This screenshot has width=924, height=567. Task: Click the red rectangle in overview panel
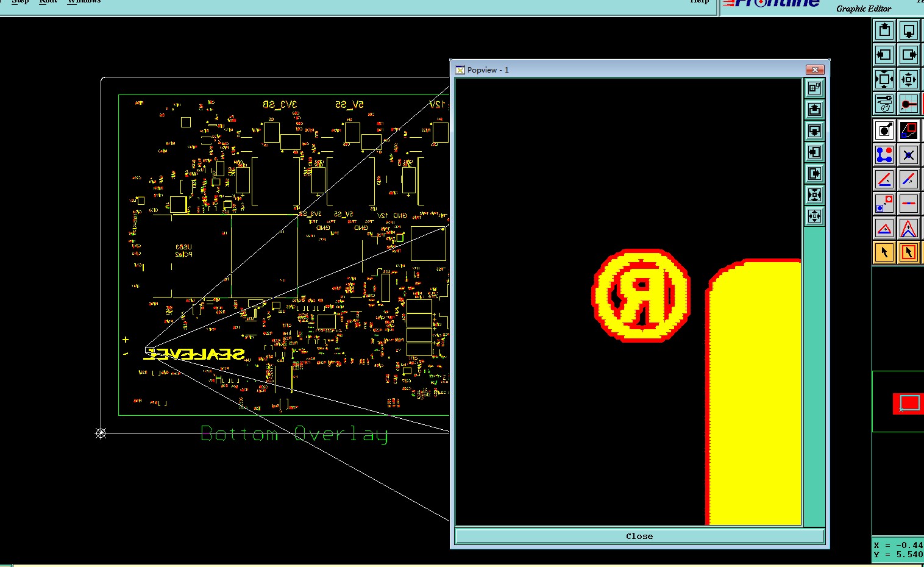click(x=909, y=404)
